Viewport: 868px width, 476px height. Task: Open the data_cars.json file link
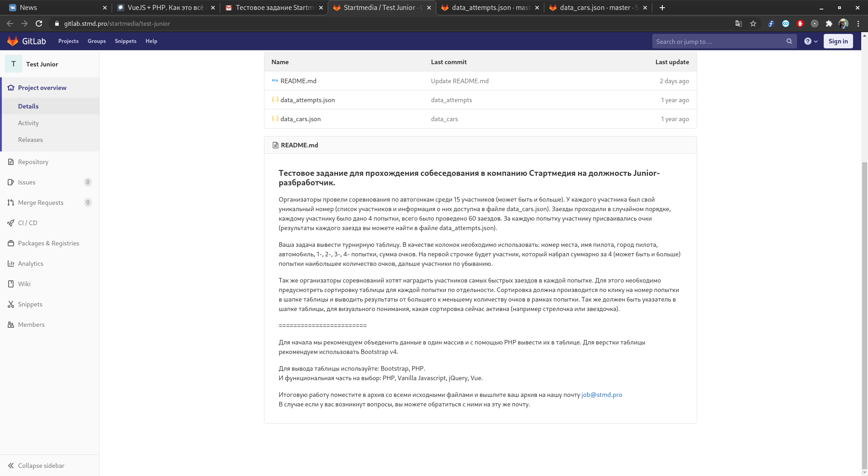[x=301, y=119]
